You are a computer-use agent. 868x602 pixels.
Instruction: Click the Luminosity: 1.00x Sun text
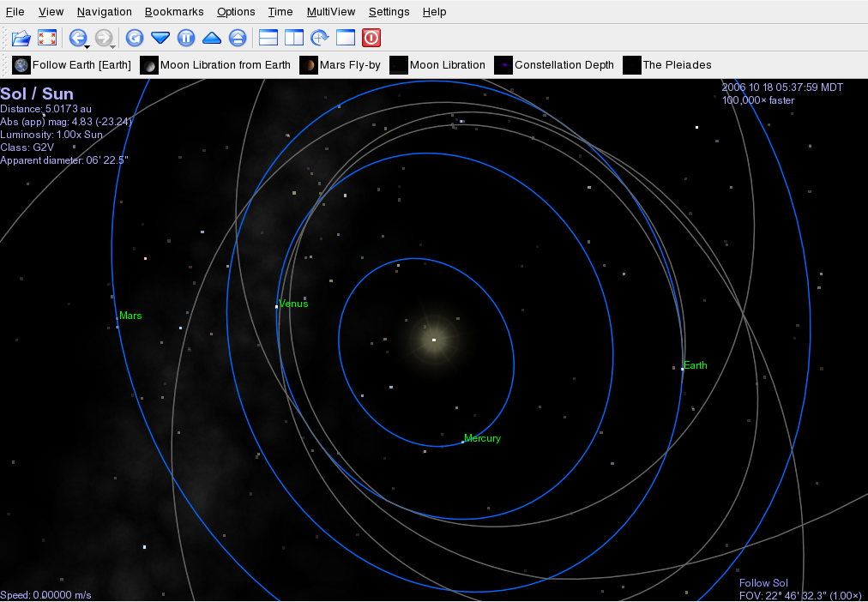coord(51,135)
